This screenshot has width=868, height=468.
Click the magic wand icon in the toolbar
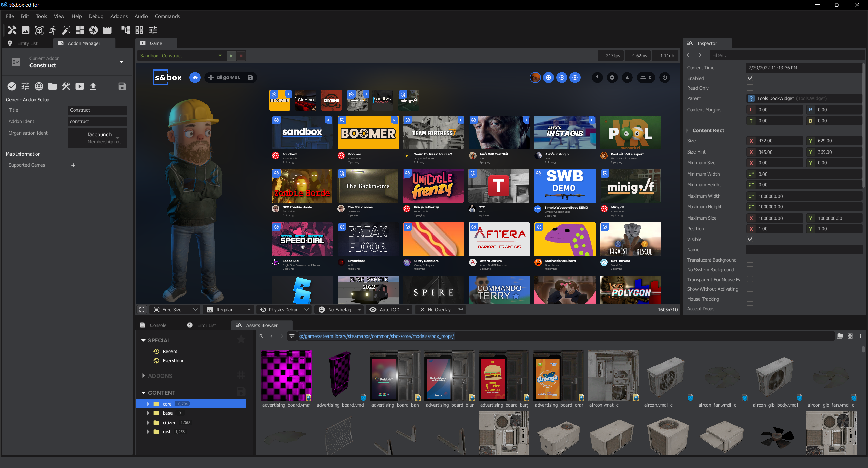click(x=66, y=30)
